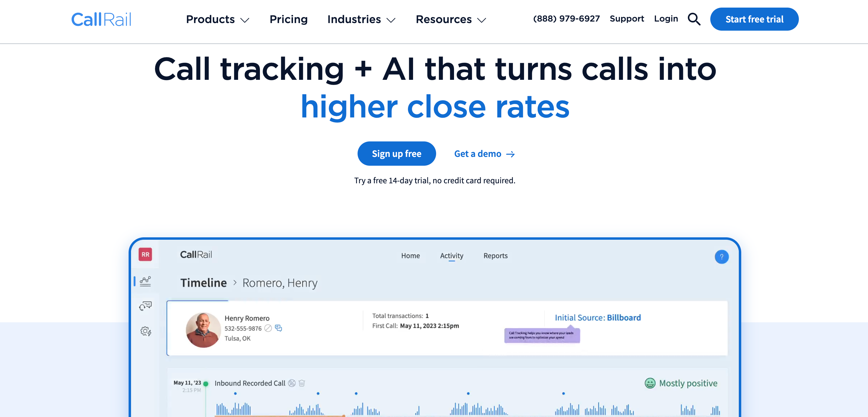
Task: Click the Start free trial button
Action: tap(754, 19)
